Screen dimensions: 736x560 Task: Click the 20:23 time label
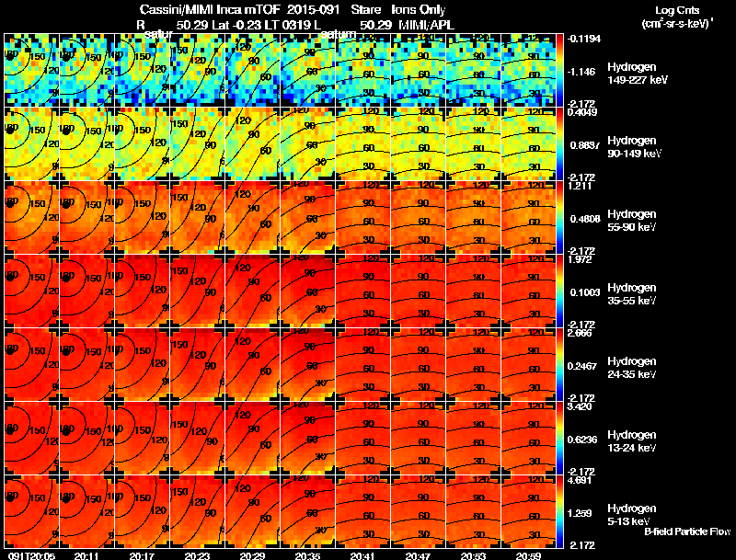(197, 555)
